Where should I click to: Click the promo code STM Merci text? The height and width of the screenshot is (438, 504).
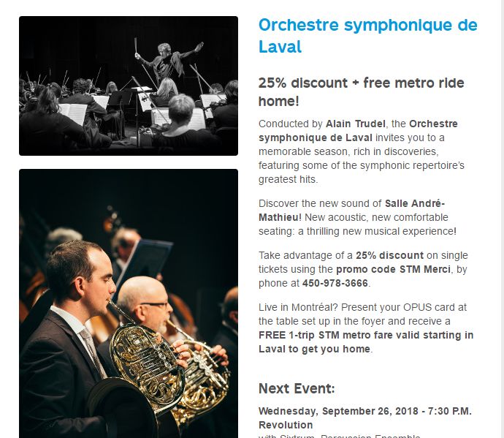coord(393,269)
